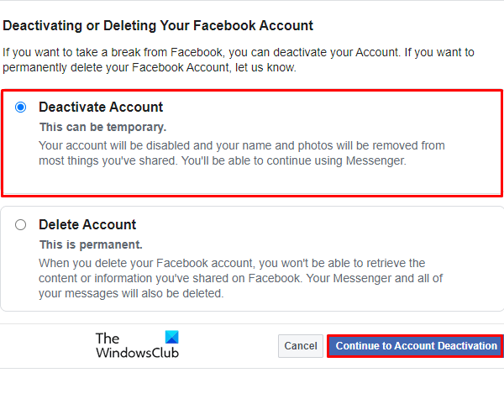Click the deactivation description starting "Your account will"
504x420 pixels.
[x=242, y=153]
